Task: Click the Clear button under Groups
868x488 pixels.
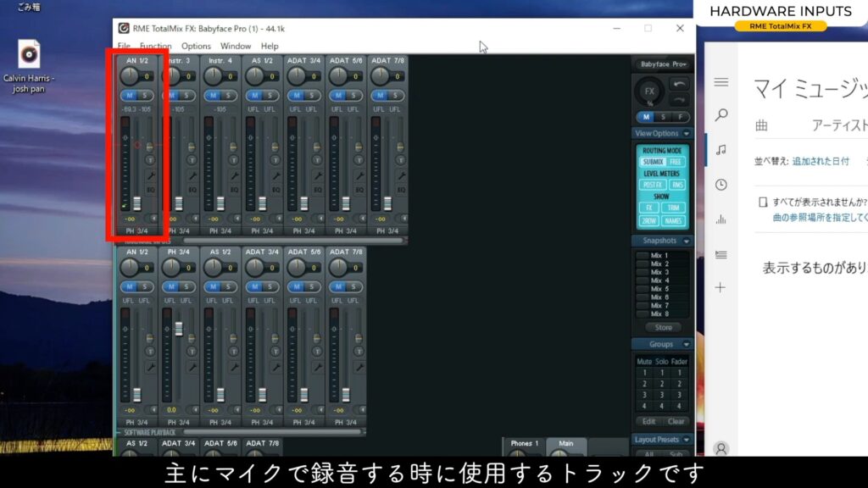Action: [x=676, y=422]
